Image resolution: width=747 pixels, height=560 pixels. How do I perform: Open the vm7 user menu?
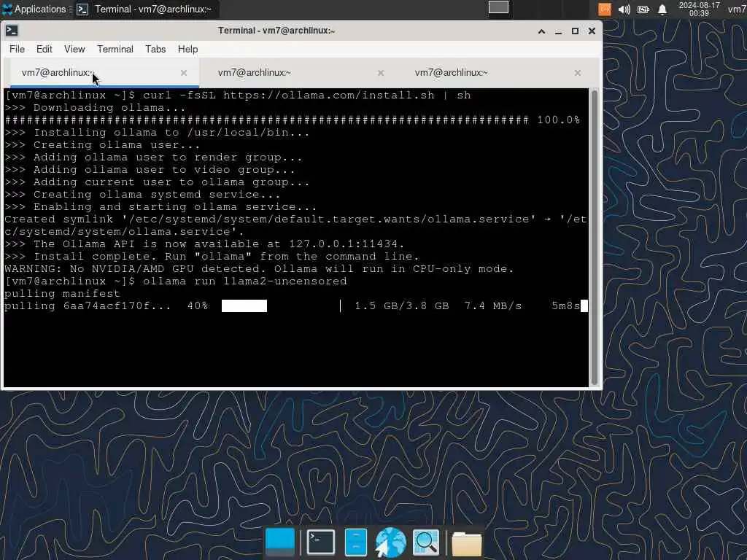point(737,9)
